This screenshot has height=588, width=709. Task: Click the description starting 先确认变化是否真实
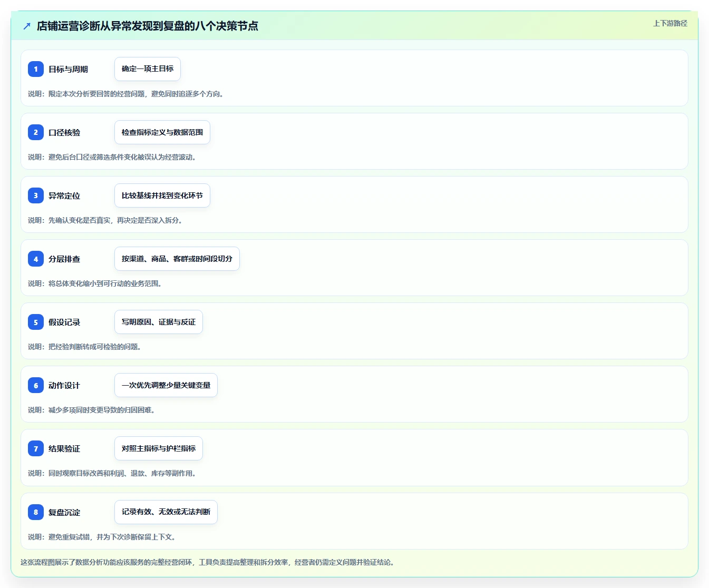point(106,220)
